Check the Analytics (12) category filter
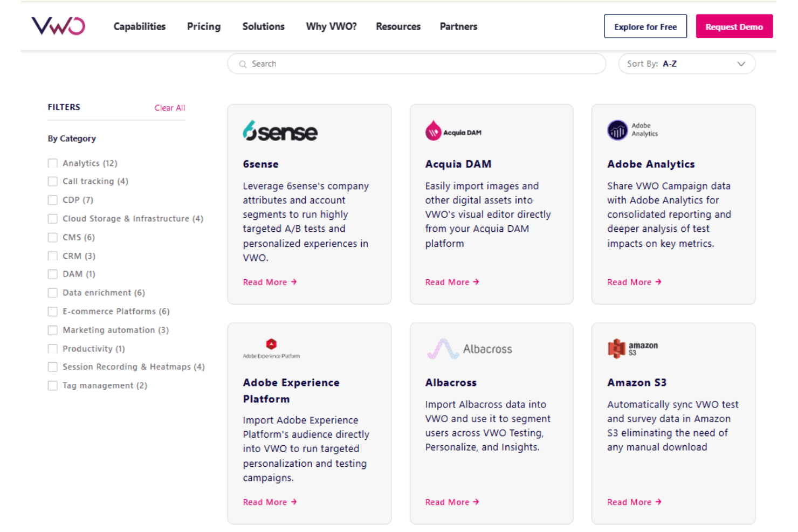 coord(52,163)
